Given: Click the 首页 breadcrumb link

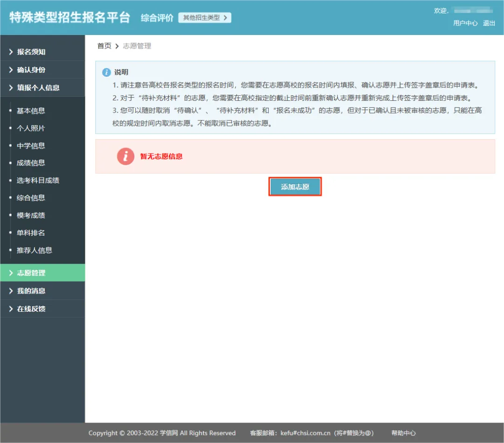Looking at the screenshot, I should click(x=104, y=46).
